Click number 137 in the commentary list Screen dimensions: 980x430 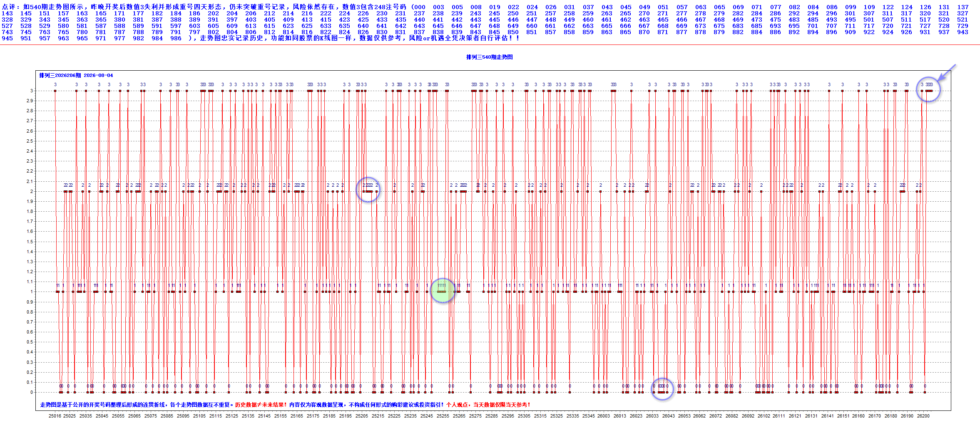click(x=963, y=7)
